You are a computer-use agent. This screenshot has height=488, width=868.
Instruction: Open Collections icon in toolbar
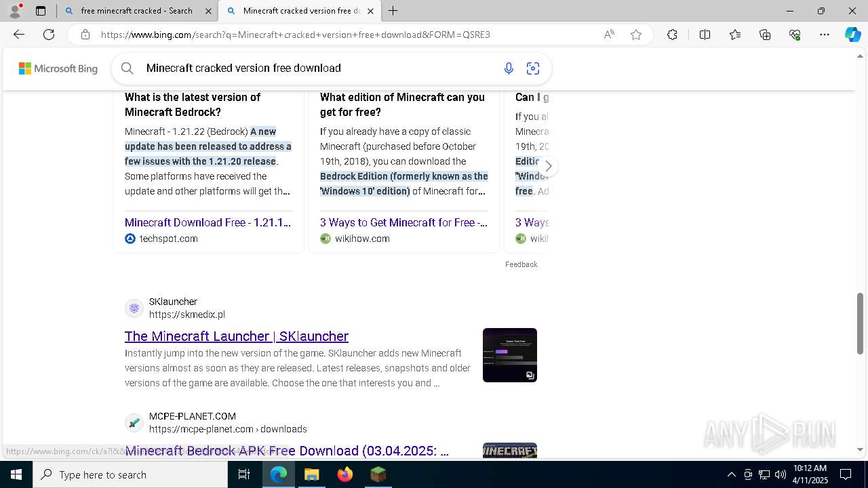pyautogui.click(x=765, y=35)
